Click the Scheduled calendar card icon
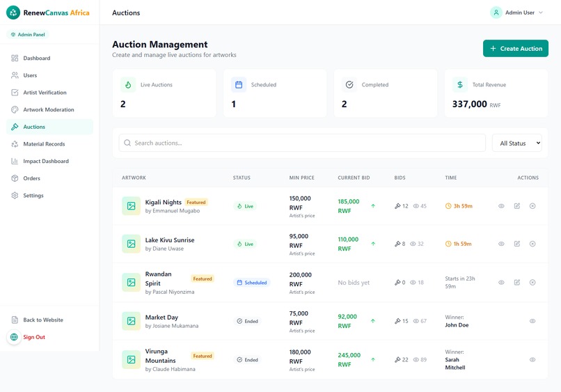The height and width of the screenshot is (392, 561). click(x=239, y=85)
